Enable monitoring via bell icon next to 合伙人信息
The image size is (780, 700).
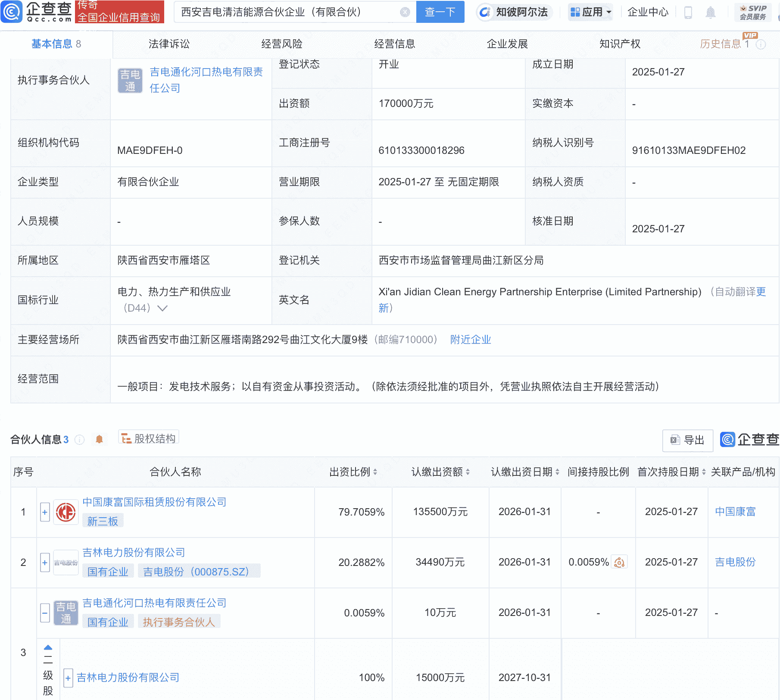[99, 439]
